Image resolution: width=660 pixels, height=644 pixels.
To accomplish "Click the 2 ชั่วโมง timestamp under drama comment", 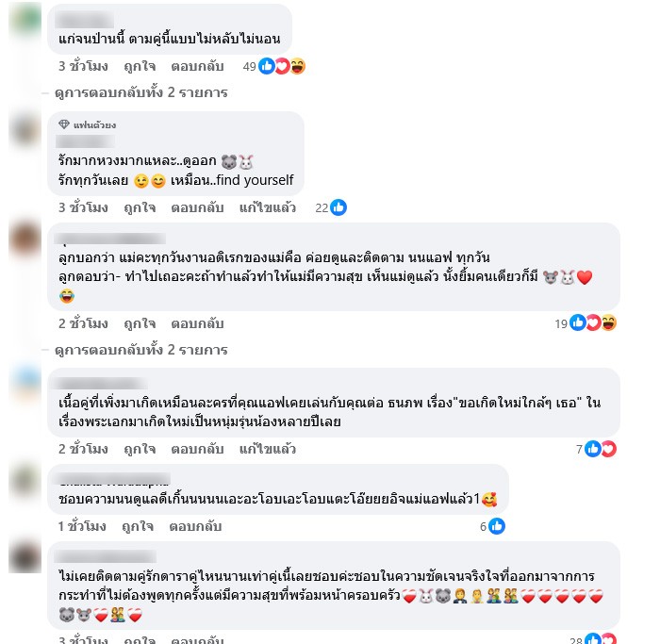I will [83, 449].
